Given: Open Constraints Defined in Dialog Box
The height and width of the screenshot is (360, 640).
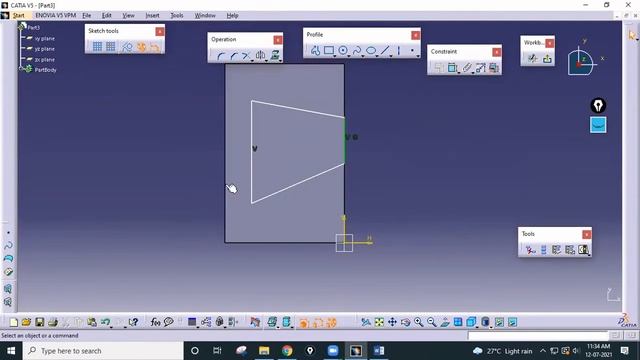Looking at the screenshot, I should coord(438,68).
